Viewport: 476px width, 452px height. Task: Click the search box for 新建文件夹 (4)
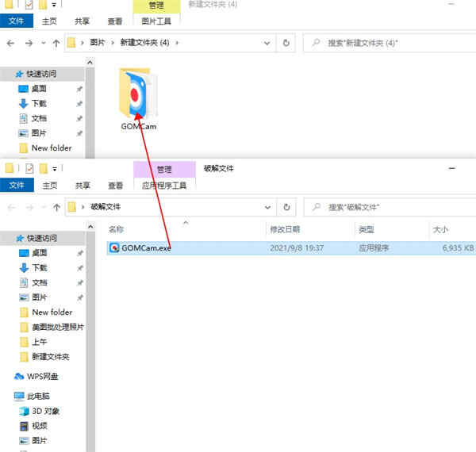pyautogui.click(x=390, y=43)
